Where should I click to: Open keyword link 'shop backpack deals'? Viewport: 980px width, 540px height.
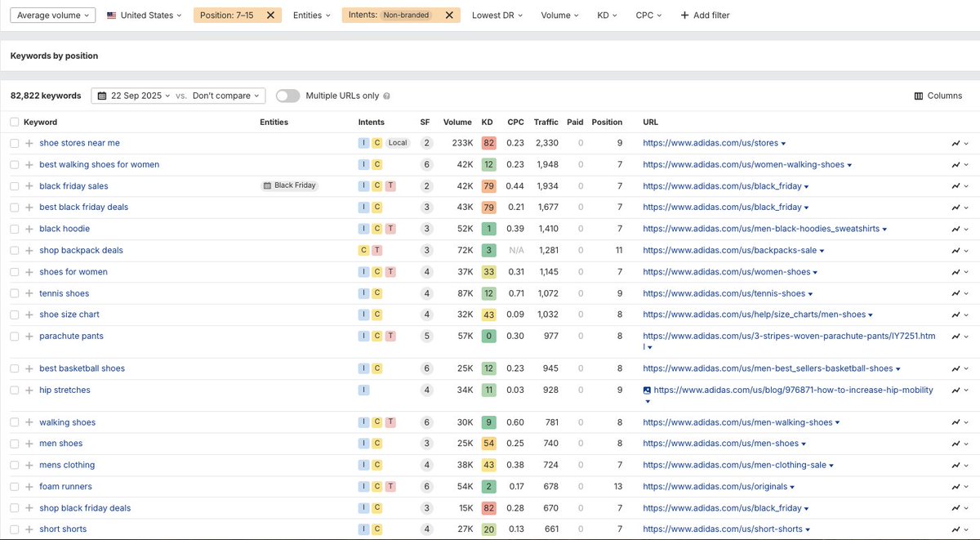(x=81, y=251)
